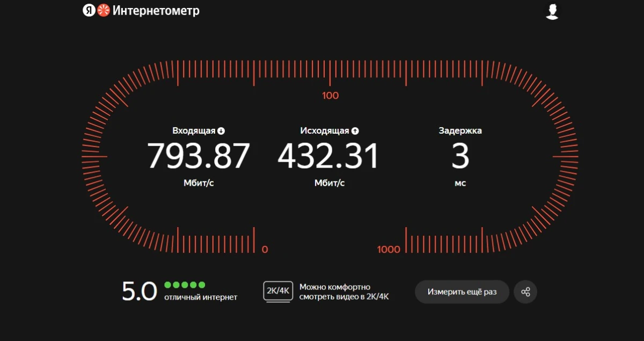Click the 100 mark on the gauge
The image size is (644, 341).
[x=330, y=96]
